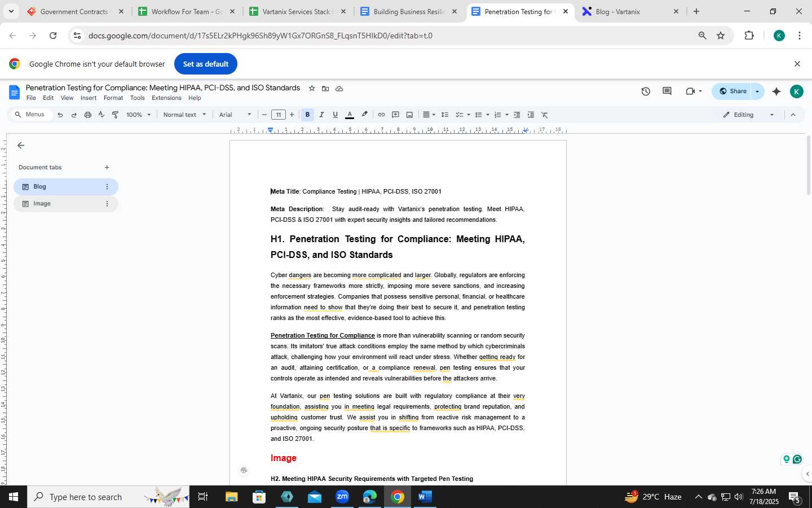Expand the Share options arrow
This screenshot has width=812, height=508.
point(757,91)
